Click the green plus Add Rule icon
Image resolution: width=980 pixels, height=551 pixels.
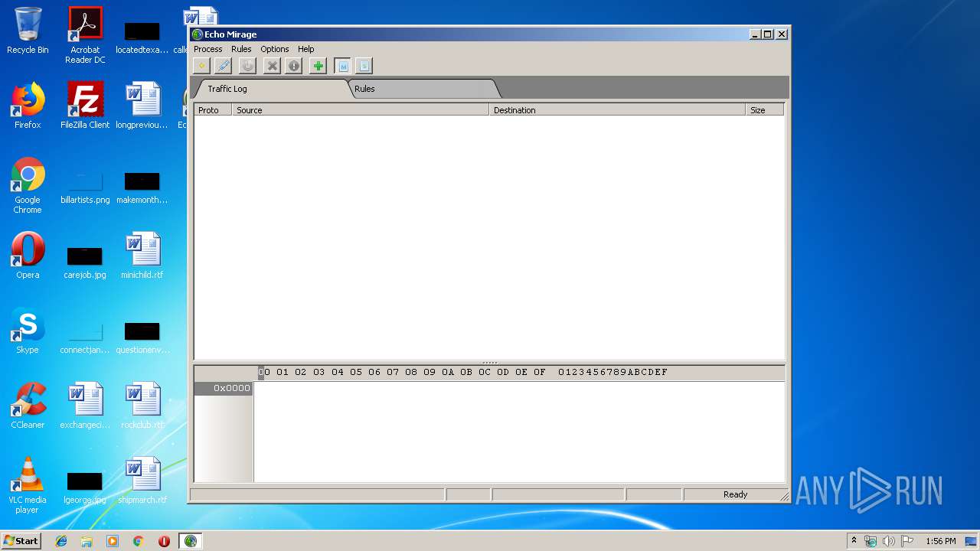click(x=318, y=66)
